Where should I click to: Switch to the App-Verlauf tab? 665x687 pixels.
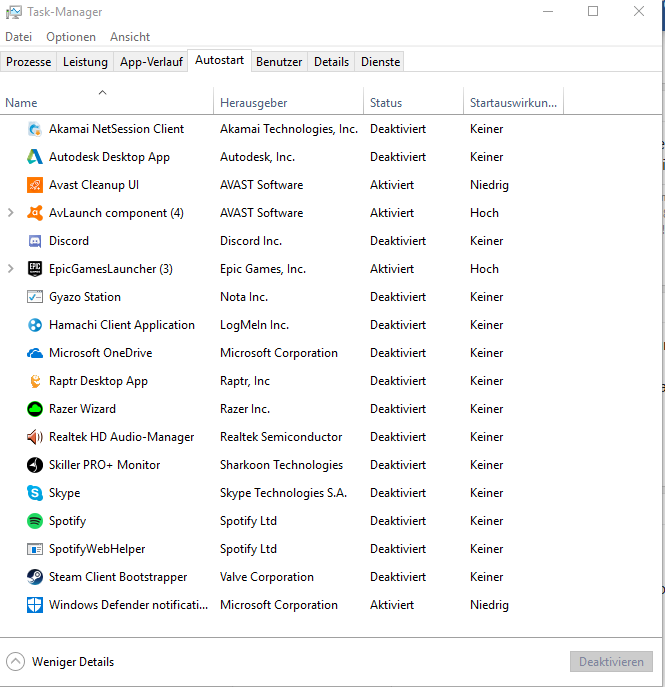coord(151,62)
